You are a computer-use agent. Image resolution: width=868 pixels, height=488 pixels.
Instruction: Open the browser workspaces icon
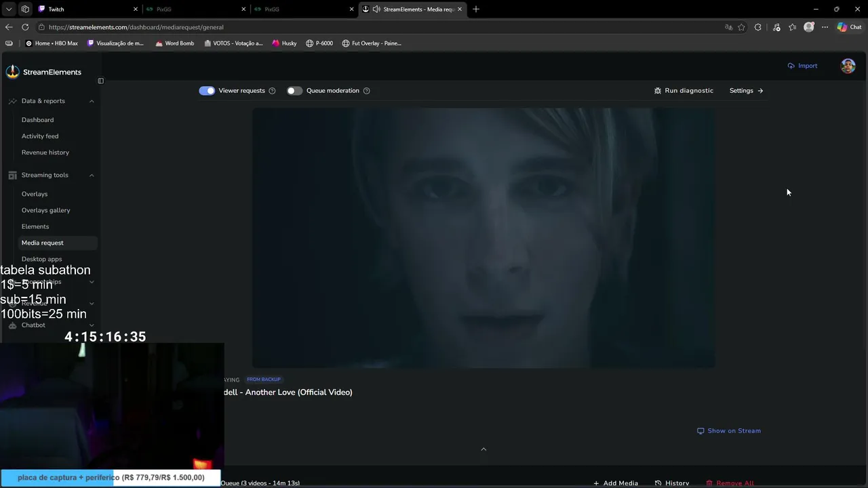tap(25, 9)
